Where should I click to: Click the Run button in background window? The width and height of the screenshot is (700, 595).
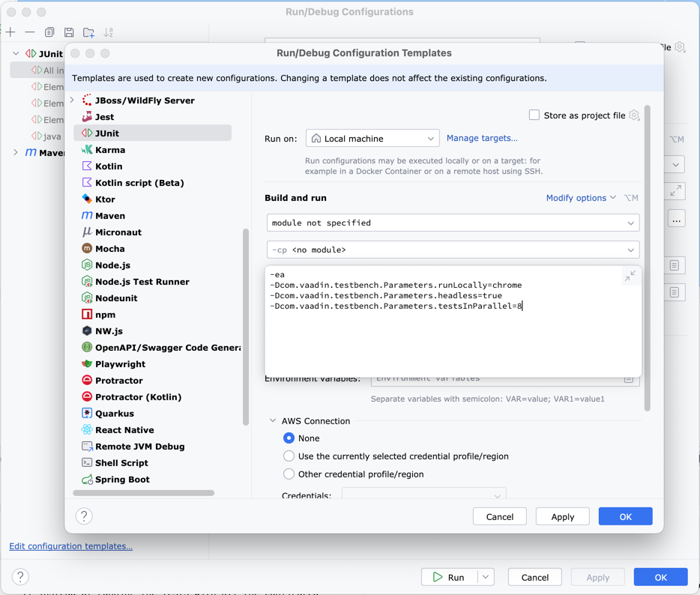[x=449, y=577]
